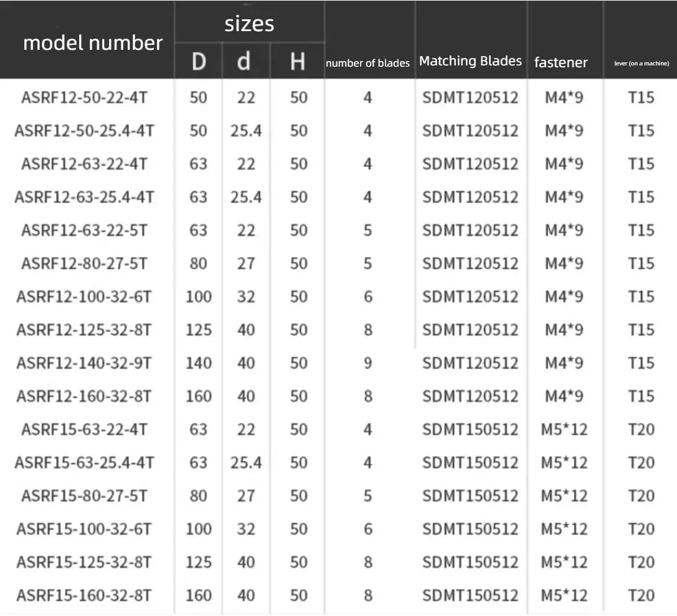Click the "model number" column header

tap(93, 43)
